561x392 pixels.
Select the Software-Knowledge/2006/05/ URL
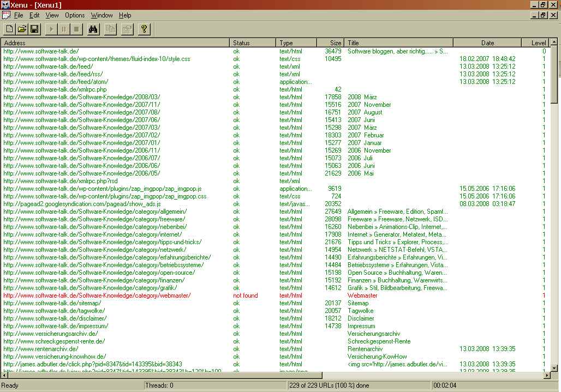pos(81,173)
